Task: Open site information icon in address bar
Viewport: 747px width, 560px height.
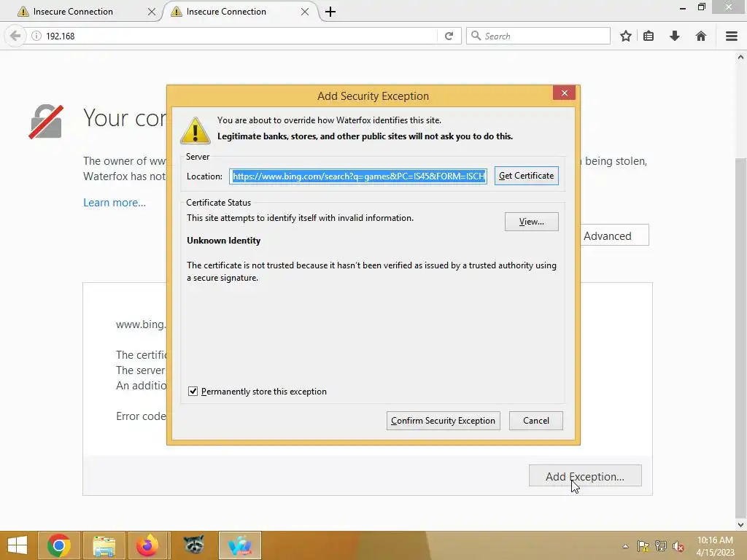Action: point(36,36)
